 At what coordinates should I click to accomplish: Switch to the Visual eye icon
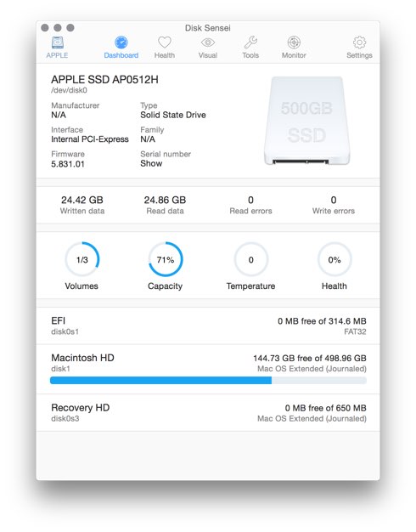[x=208, y=42]
